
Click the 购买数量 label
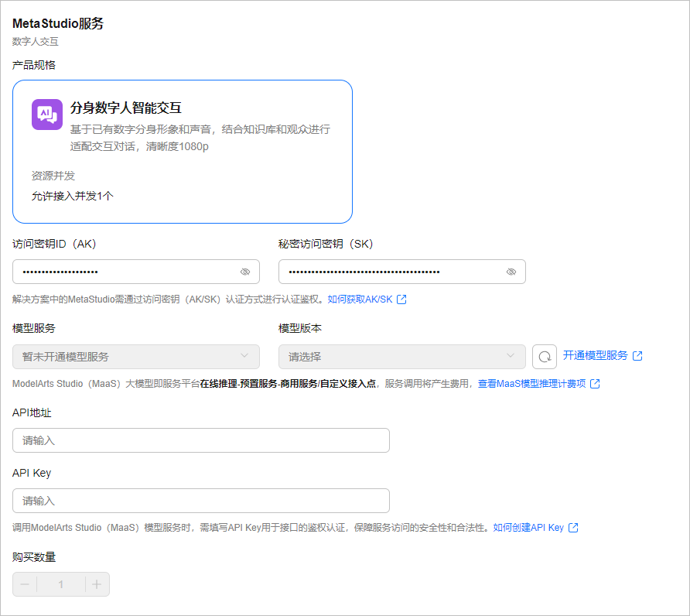34,557
